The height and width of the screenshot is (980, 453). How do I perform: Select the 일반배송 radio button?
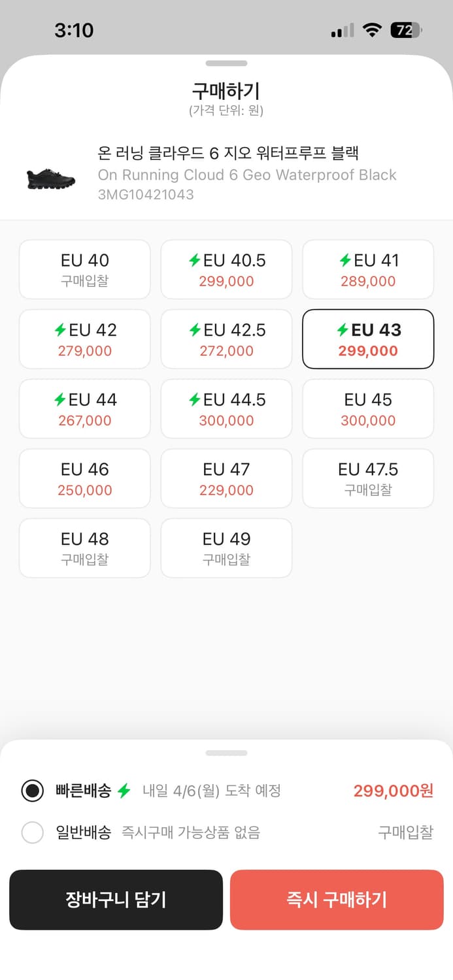tap(33, 832)
